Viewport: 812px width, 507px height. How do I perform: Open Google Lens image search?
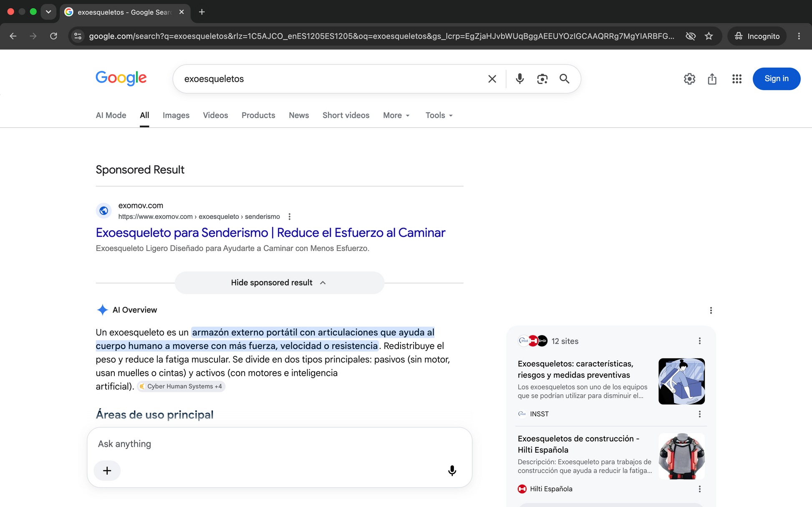(542, 79)
